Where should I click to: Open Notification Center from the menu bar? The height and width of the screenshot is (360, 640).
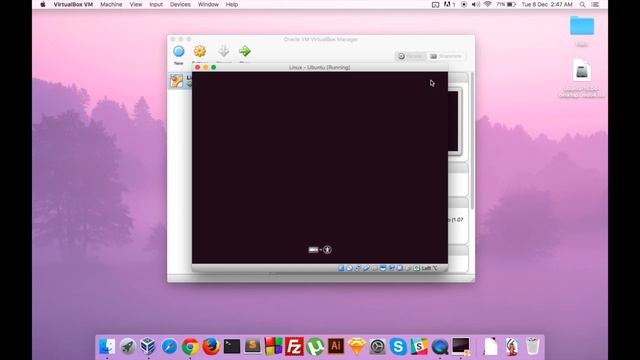(x=595, y=4)
